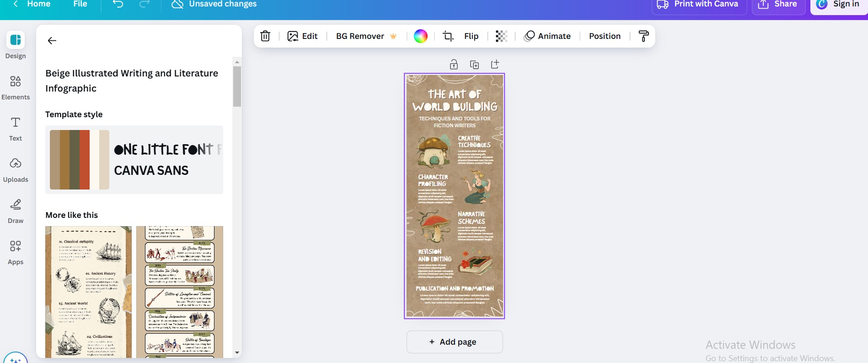Image resolution: width=868 pixels, height=363 pixels.
Task: Open the rainbow color picker
Action: (x=421, y=36)
